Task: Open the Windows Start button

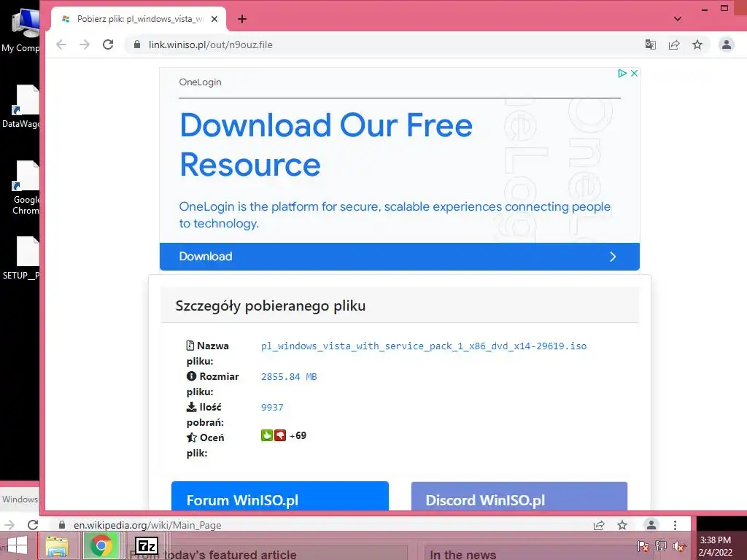Action: 18,545
